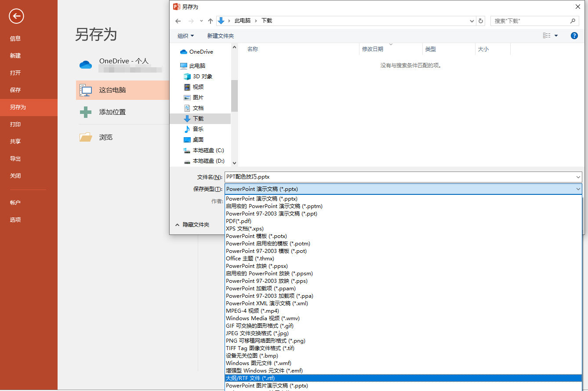Choose PDF(*.pdf) from the type list
Screen dimensions: 588x391
click(239, 221)
